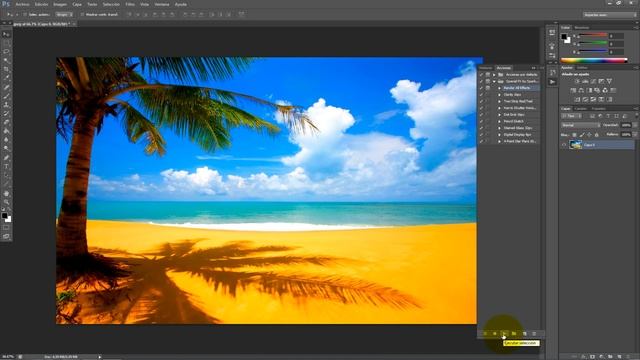This screenshot has width=640, height=360.
Task: Expand the Acciones por defecto set
Action: 494,75
